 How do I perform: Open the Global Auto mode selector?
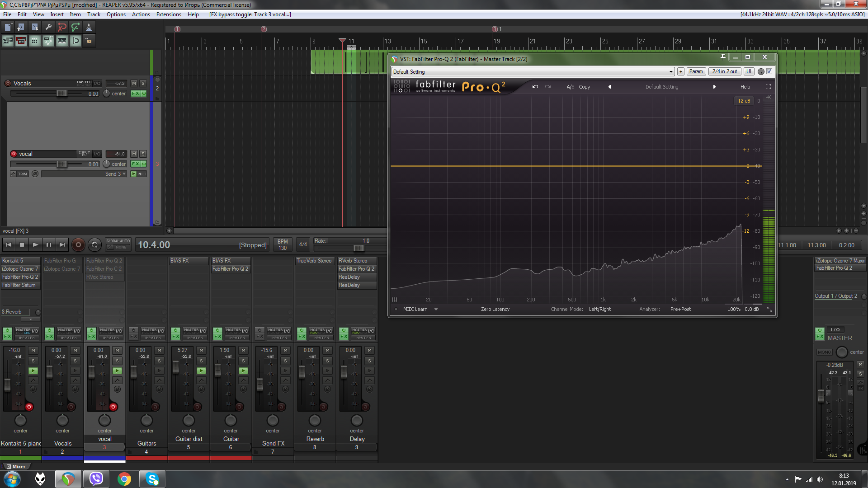[118, 244]
